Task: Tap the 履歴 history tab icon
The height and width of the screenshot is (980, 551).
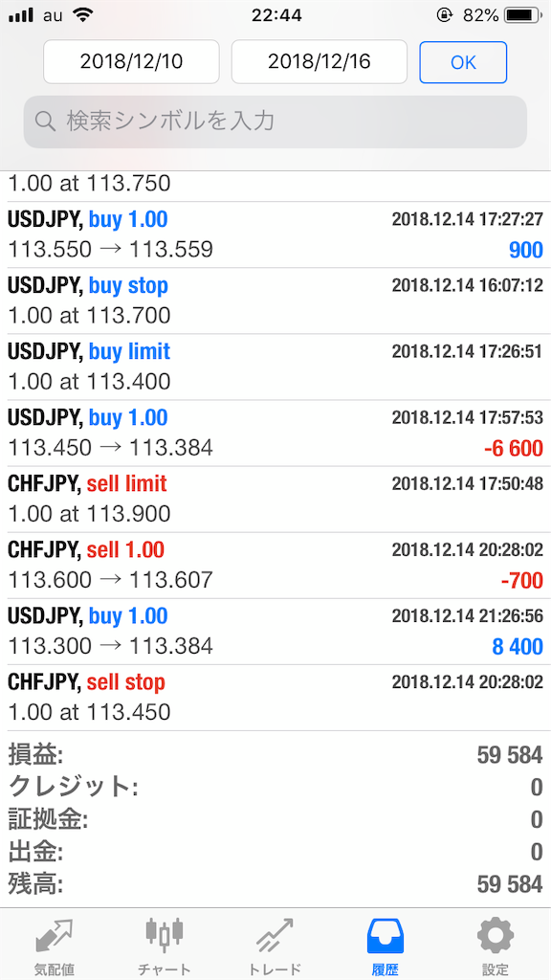Action: [386, 936]
